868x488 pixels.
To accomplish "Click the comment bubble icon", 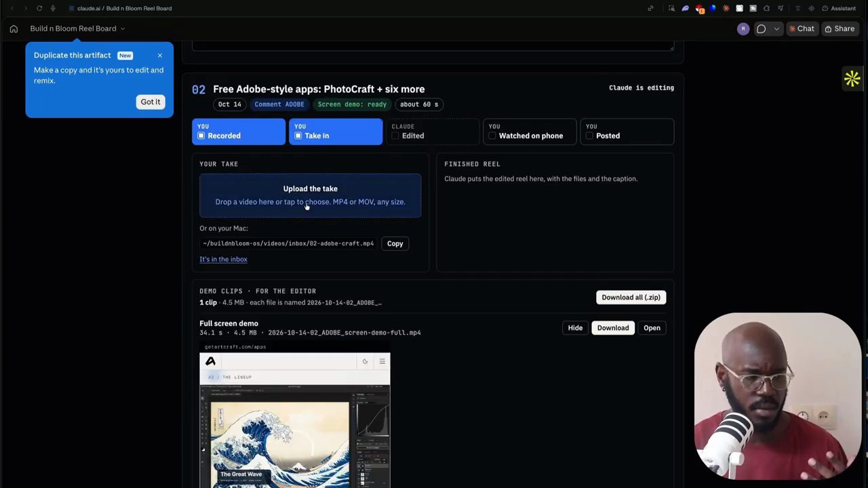I will [762, 28].
